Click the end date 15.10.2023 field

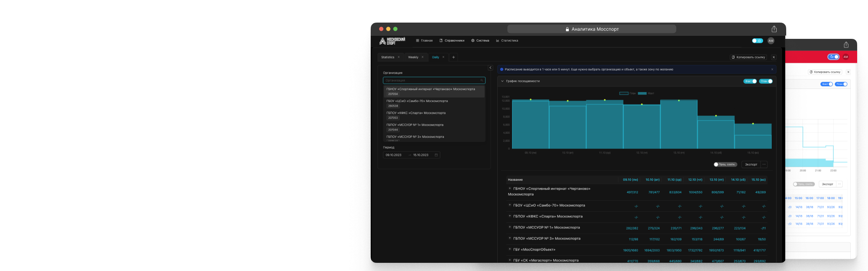421,155
